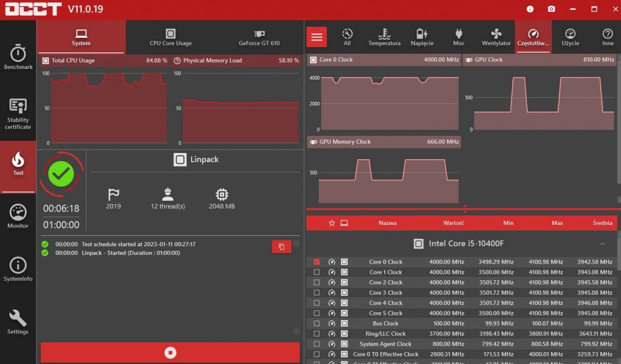Open the Wentylator fan tab
This screenshot has height=364, width=621.
click(x=496, y=37)
